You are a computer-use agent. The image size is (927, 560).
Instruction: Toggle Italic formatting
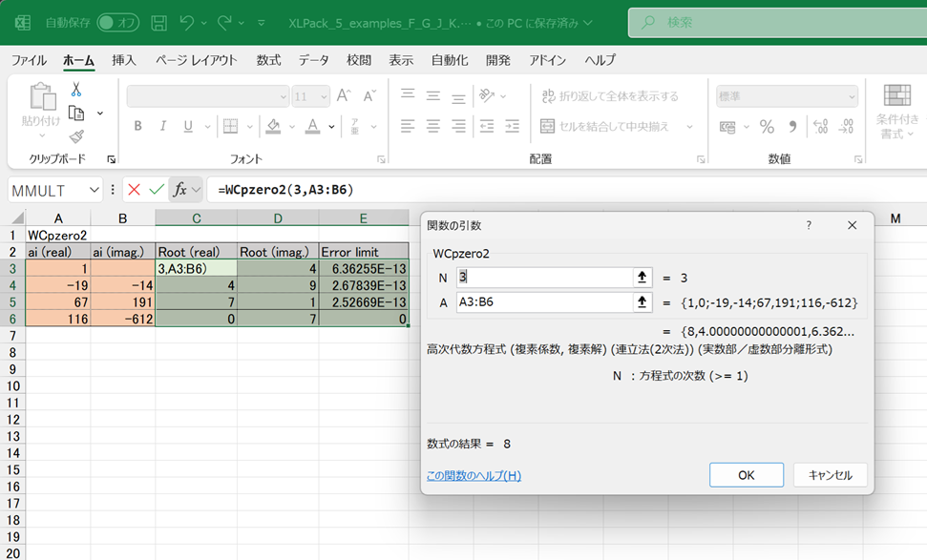click(162, 126)
